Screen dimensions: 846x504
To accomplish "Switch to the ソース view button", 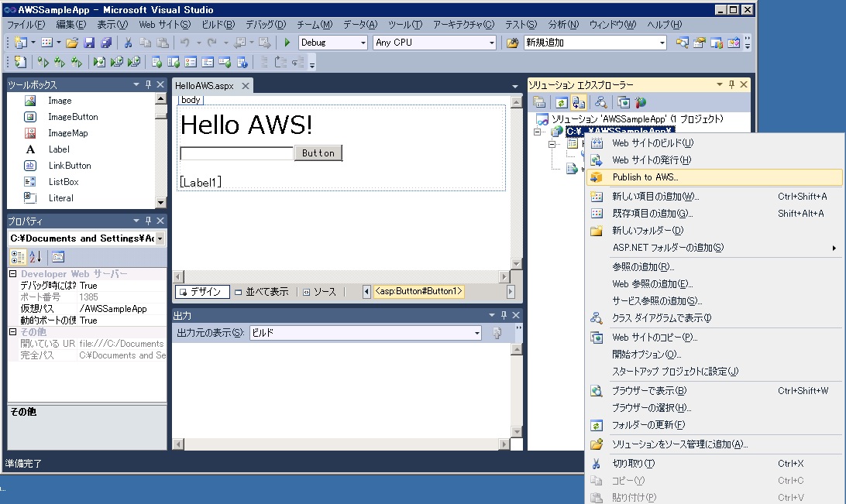I will (x=319, y=292).
